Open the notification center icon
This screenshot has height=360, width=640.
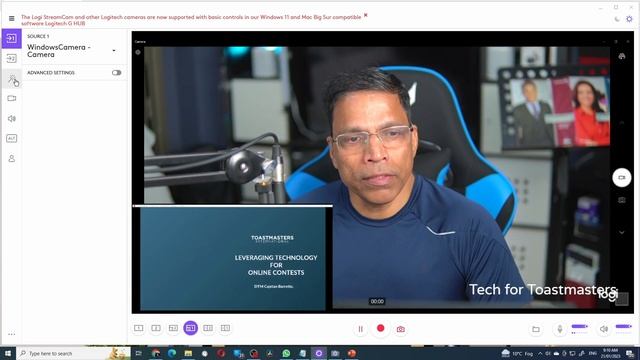[x=630, y=353]
